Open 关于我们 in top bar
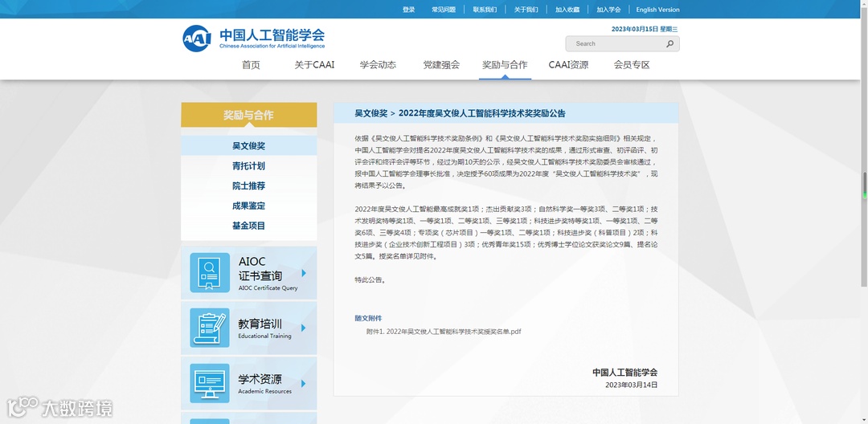This screenshot has width=868, height=424. [x=526, y=10]
